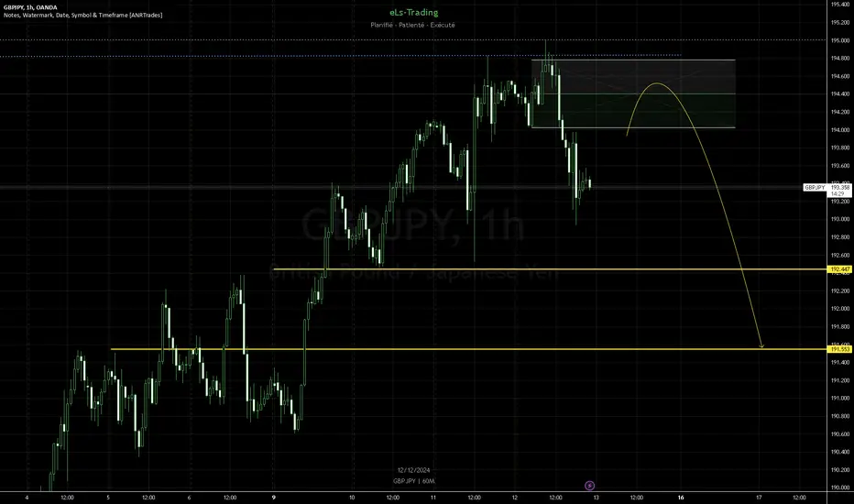Viewport: 854px width, 504px height.
Task: Click the GBPJPY | 60M note text
Action: tap(414, 481)
